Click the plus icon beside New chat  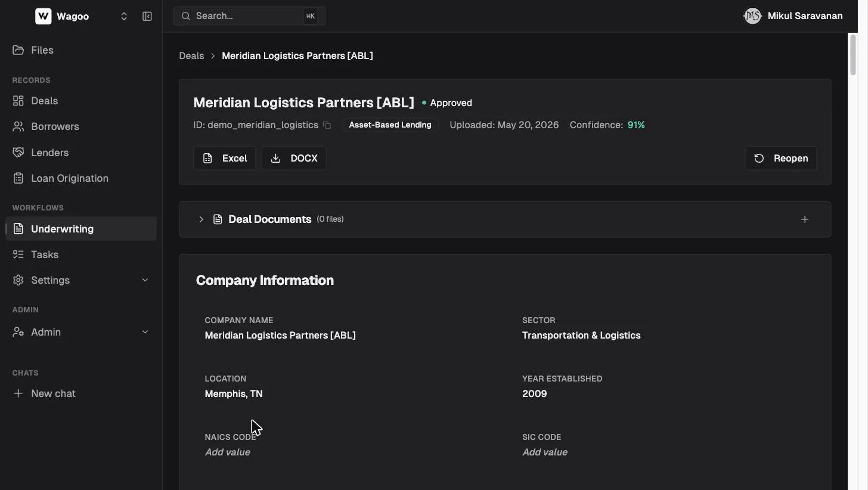pyautogui.click(x=18, y=393)
